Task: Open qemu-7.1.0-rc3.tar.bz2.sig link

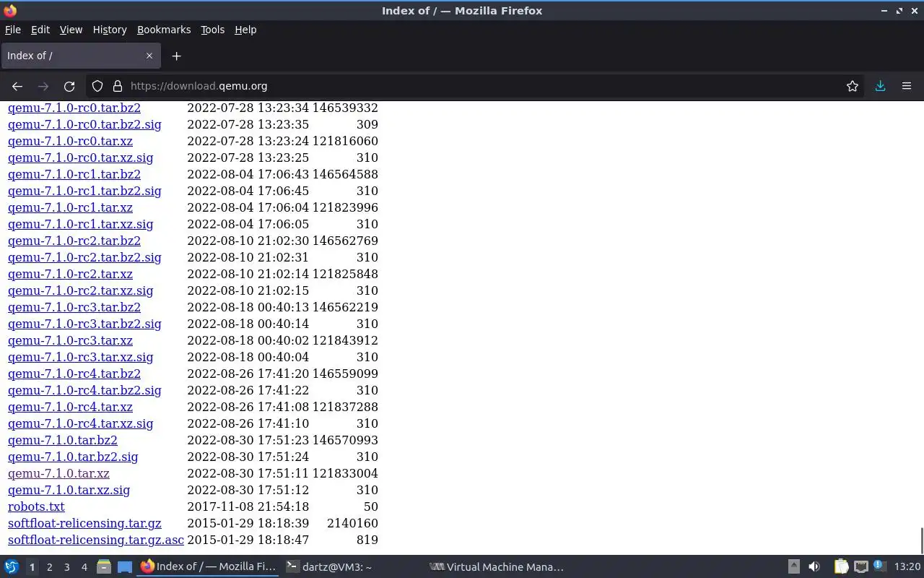Action: tap(84, 324)
